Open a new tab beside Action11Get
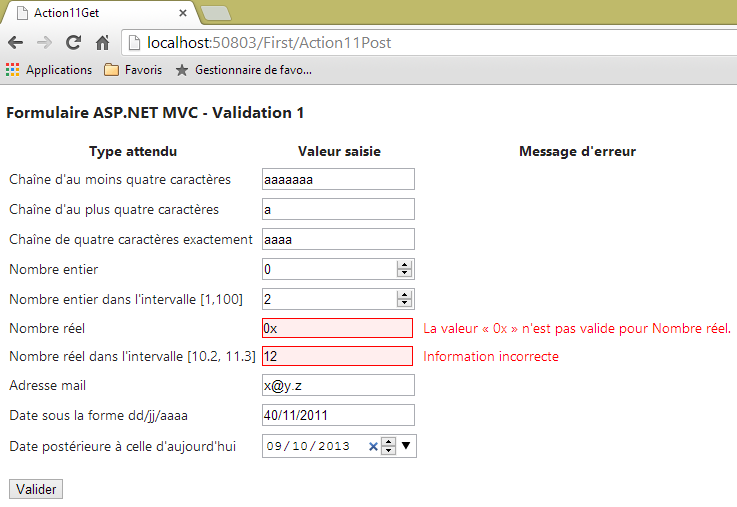This screenshot has width=737, height=507. coord(215,13)
